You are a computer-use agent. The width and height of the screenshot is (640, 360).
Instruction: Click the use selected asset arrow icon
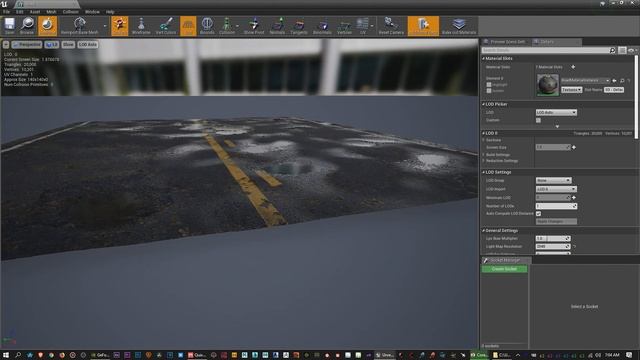coord(614,81)
